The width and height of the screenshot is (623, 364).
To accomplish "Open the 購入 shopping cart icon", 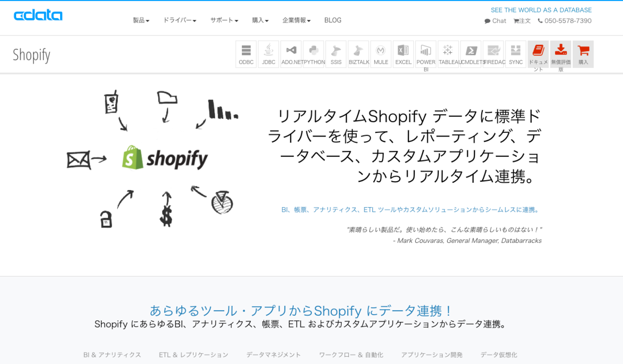I will pyautogui.click(x=583, y=53).
